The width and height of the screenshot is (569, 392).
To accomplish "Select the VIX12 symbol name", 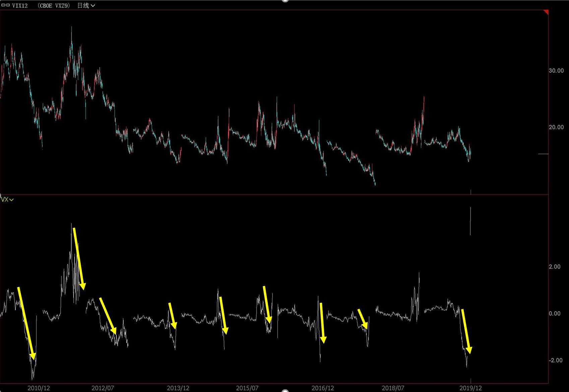I will click(20, 5).
